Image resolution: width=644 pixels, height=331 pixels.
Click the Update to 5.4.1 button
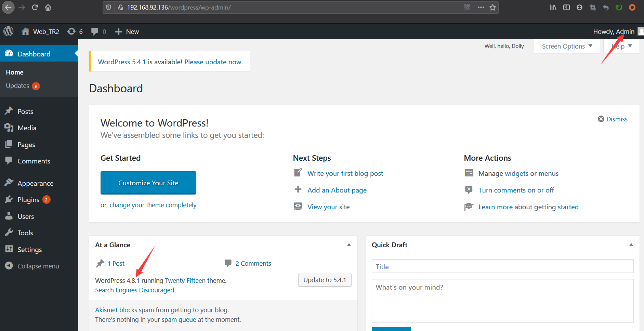pyautogui.click(x=325, y=280)
